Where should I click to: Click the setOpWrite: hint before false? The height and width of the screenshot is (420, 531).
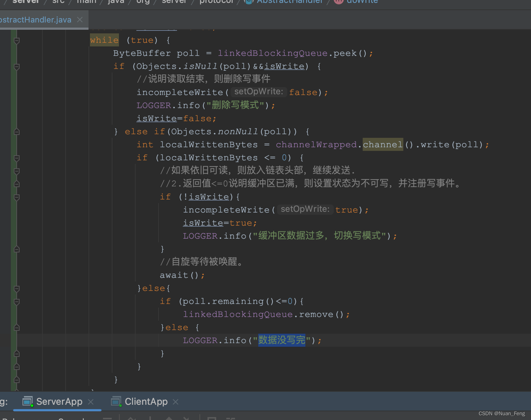click(259, 92)
